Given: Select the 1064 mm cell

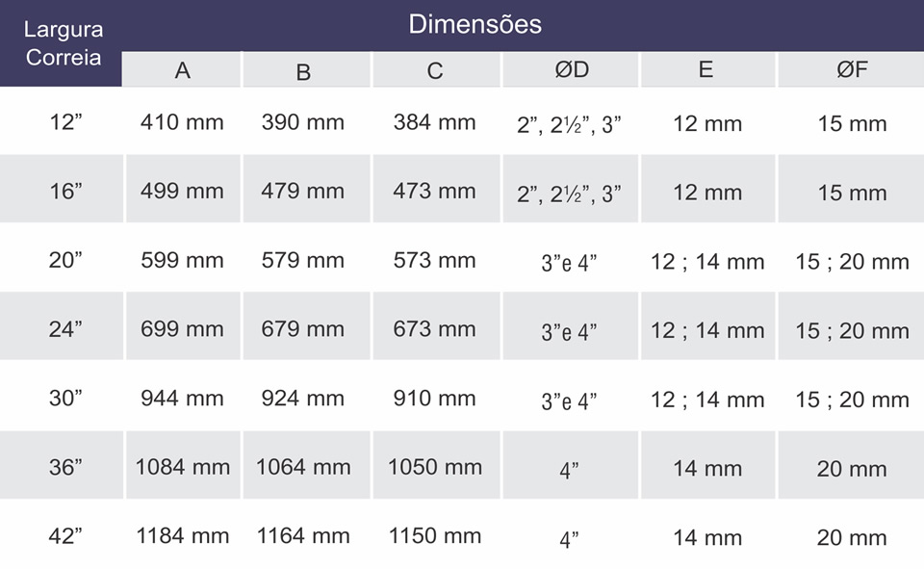Looking at the screenshot, I should point(303,467).
